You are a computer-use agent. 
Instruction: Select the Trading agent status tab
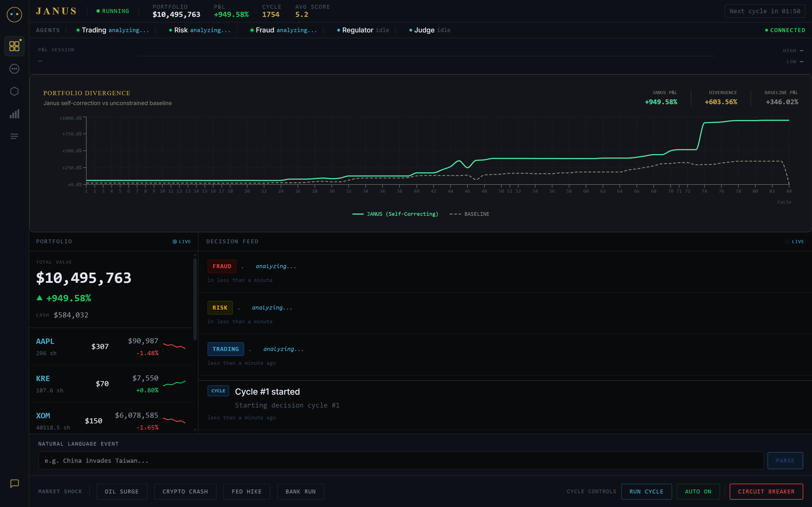[112, 30]
